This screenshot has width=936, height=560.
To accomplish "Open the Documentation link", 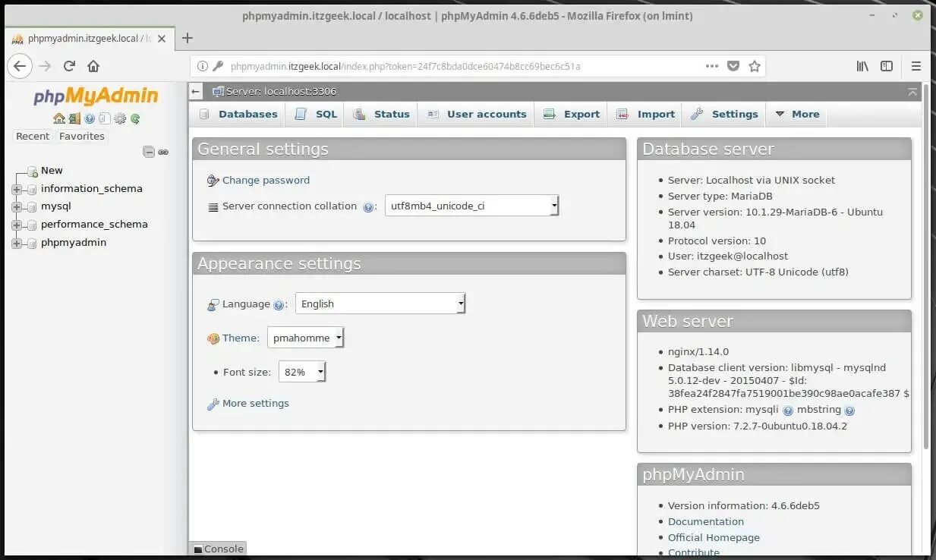I will click(706, 522).
